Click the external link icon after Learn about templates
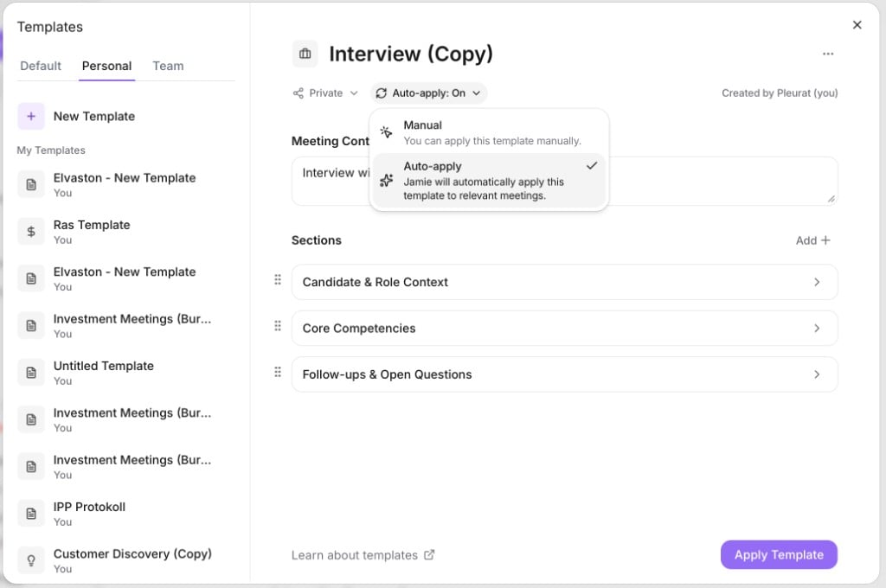The image size is (886, 588). pos(429,554)
